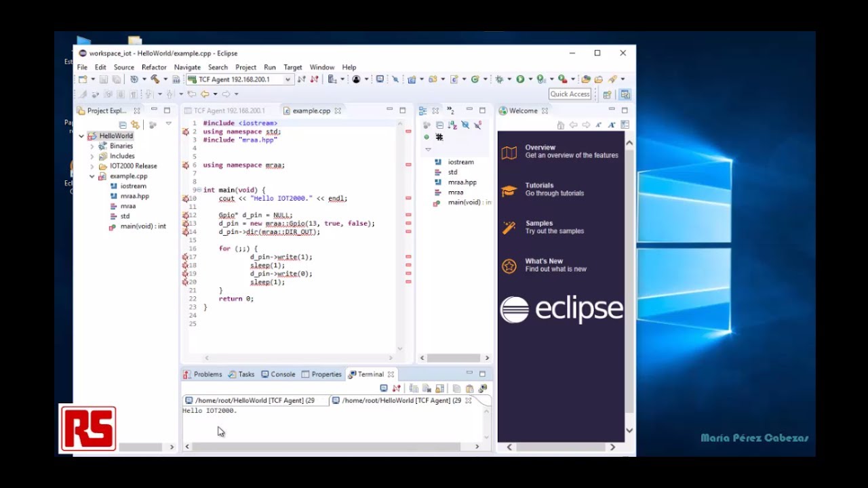Click the What's New star icon
This screenshot has height=488, width=868.
(x=509, y=266)
